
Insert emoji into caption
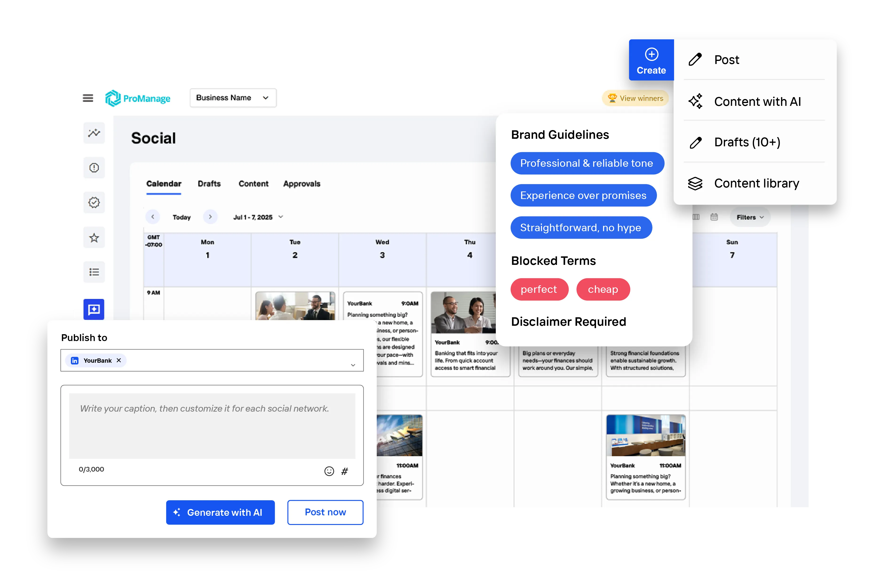pos(329,471)
